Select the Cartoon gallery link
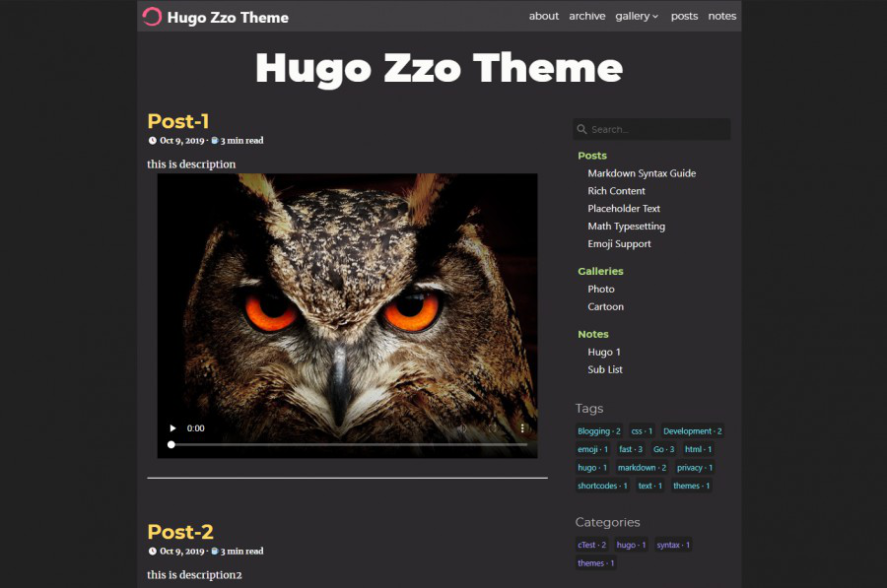The image size is (887, 588). 605,307
